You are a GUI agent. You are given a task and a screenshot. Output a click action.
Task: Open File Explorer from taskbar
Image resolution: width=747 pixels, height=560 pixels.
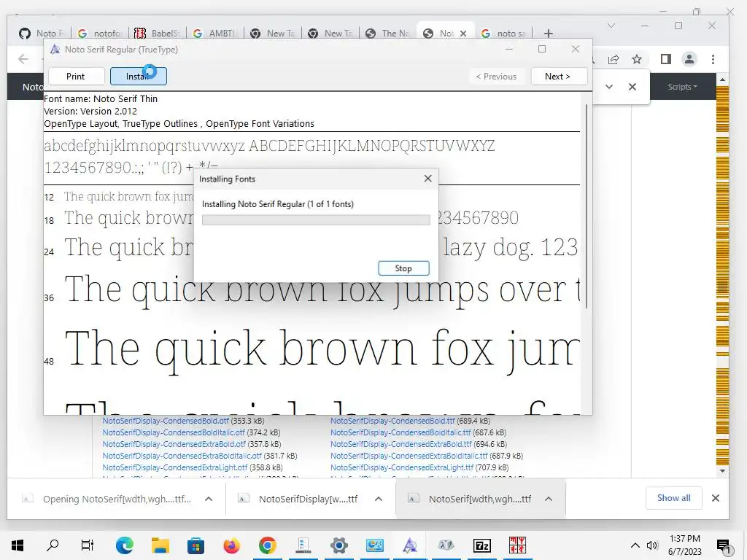coord(160,545)
